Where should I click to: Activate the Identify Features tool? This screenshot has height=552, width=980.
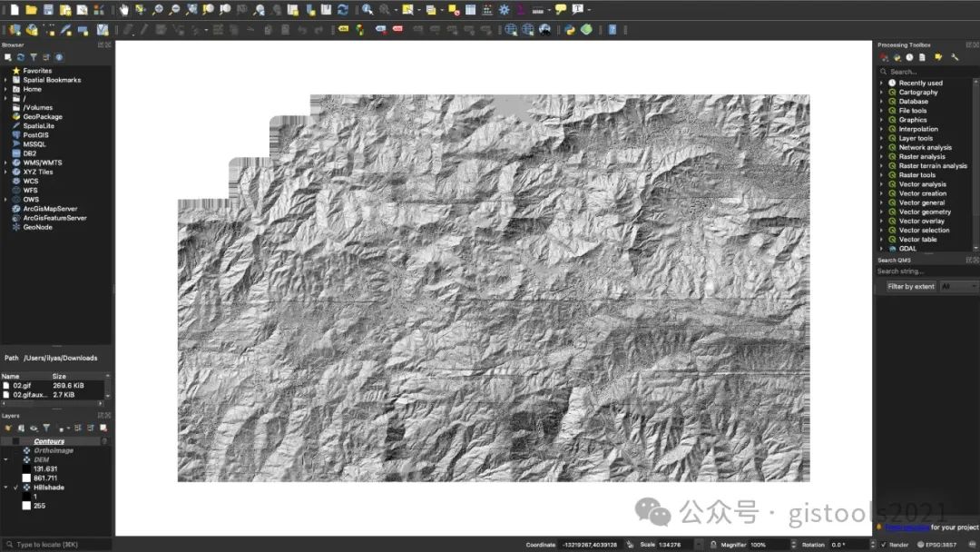coord(367,9)
